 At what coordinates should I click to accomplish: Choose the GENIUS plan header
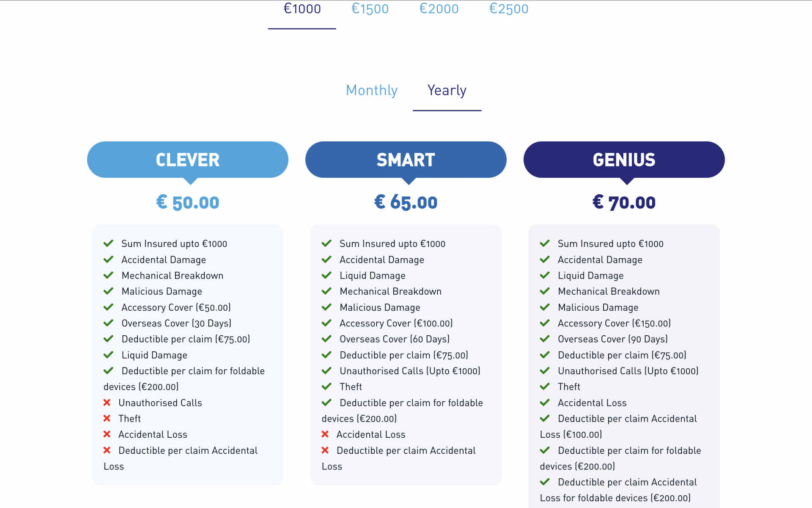(624, 160)
